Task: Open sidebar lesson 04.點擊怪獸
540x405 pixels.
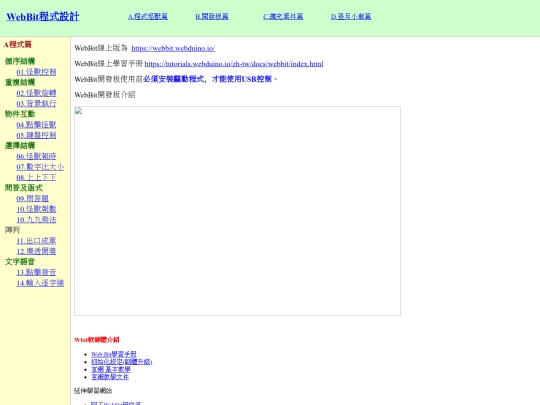Action: click(x=36, y=125)
